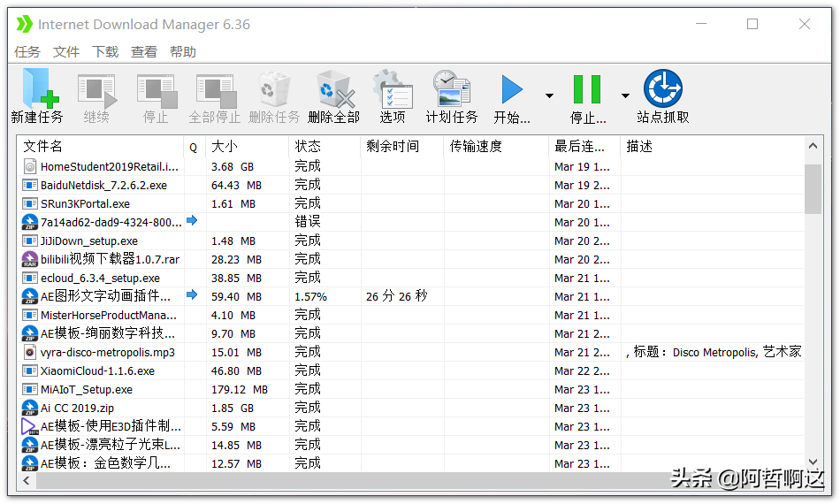
Task: Open the 任务 menu
Action: point(27,52)
